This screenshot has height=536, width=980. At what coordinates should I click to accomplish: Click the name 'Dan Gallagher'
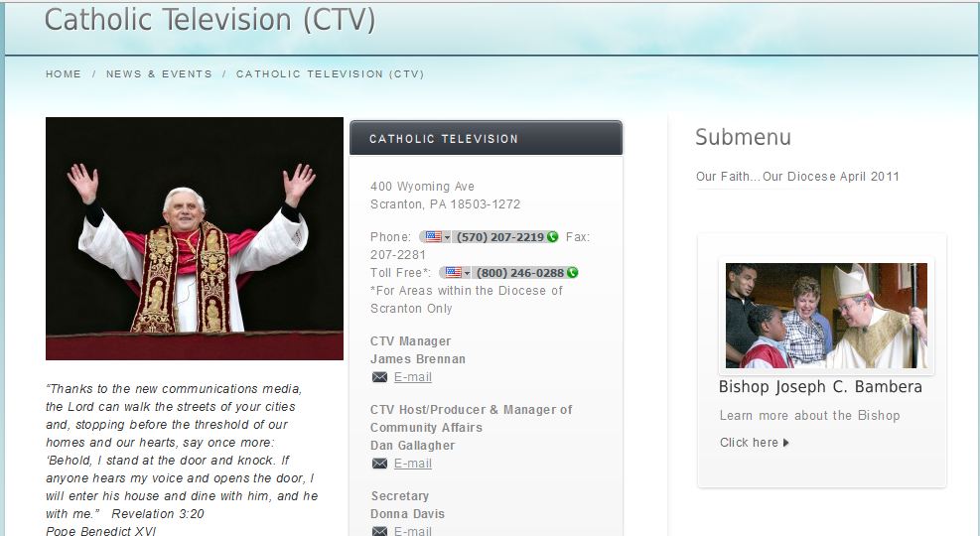click(x=412, y=446)
